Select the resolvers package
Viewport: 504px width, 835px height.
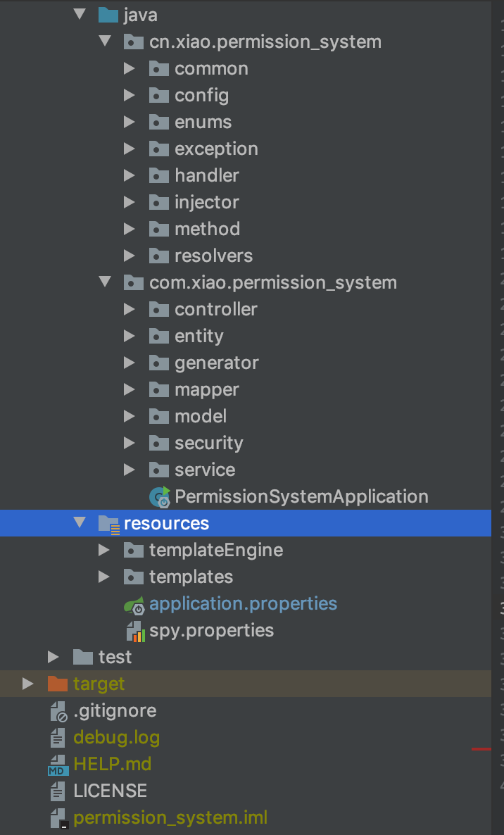[x=213, y=256]
